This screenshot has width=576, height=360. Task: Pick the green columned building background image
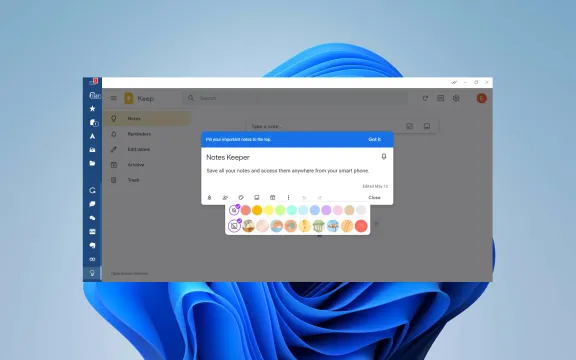318,226
